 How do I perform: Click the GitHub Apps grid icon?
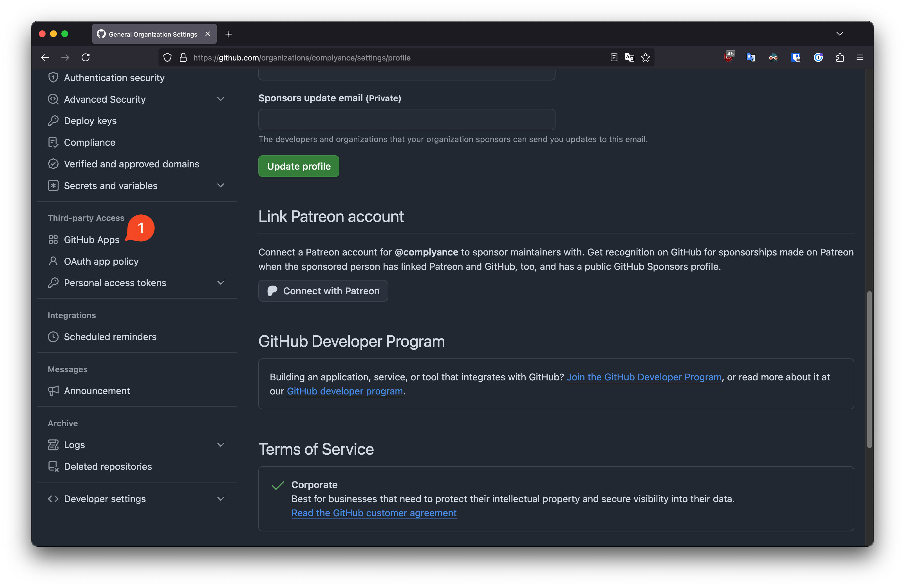[x=53, y=239]
